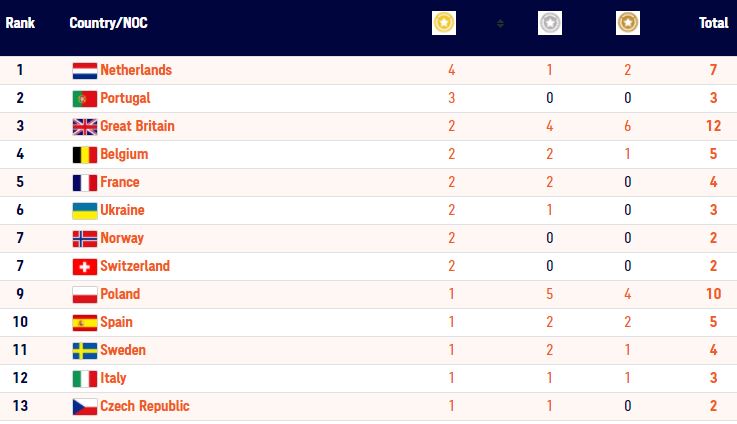Toggle the sort arrows beside gold column
This screenshot has width=737, height=424.
pos(500,23)
